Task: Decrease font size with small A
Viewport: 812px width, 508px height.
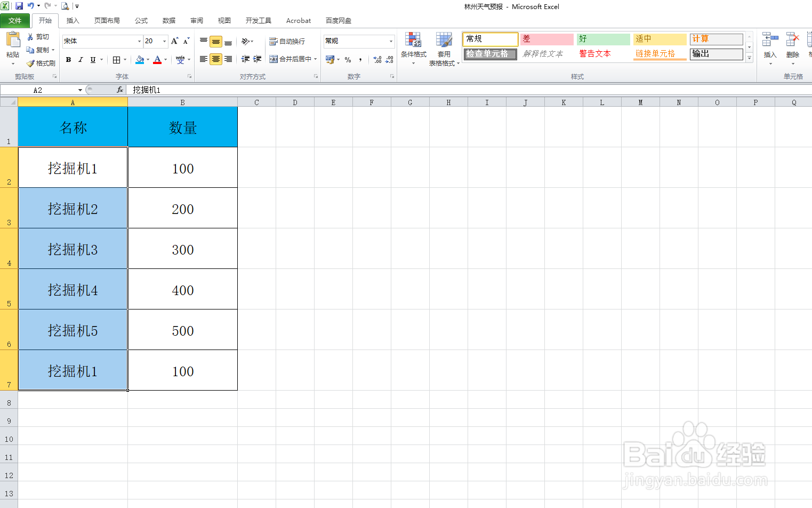Action: 186,41
